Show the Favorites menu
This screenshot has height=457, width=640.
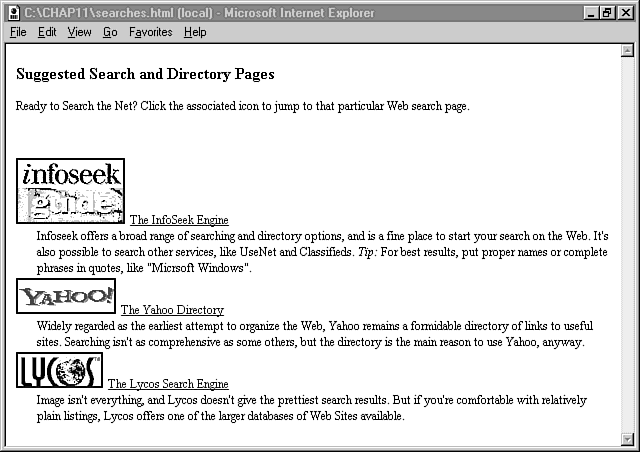[150, 32]
